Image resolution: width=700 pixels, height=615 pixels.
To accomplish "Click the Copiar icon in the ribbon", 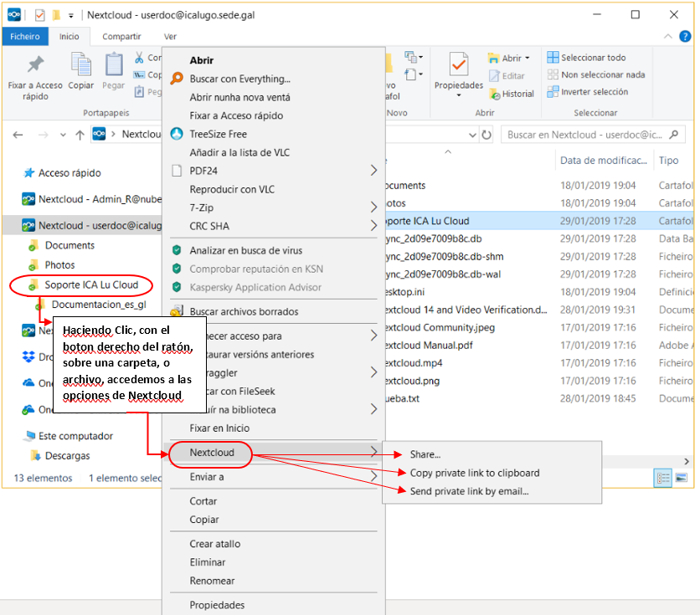I will pyautogui.click(x=81, y=65).
